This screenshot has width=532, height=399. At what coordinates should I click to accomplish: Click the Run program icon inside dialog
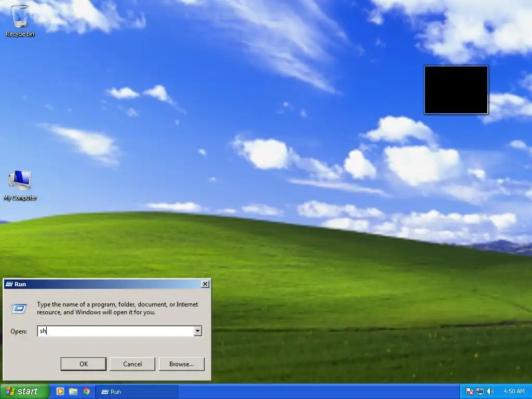(x=19, y=309)
